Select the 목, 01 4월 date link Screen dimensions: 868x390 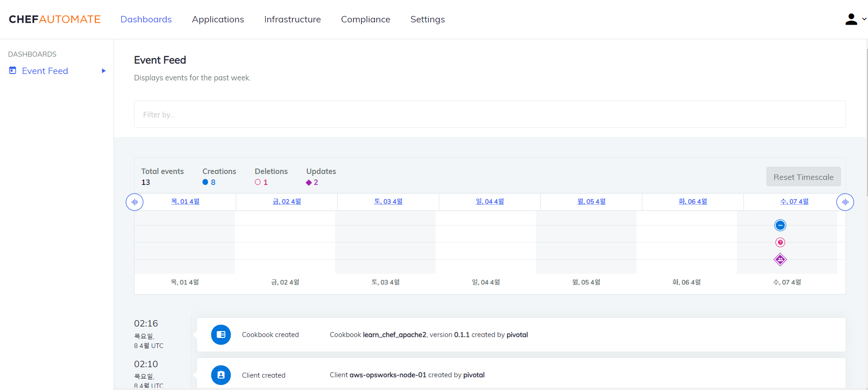pyautogui.click(x=185, y=201)
